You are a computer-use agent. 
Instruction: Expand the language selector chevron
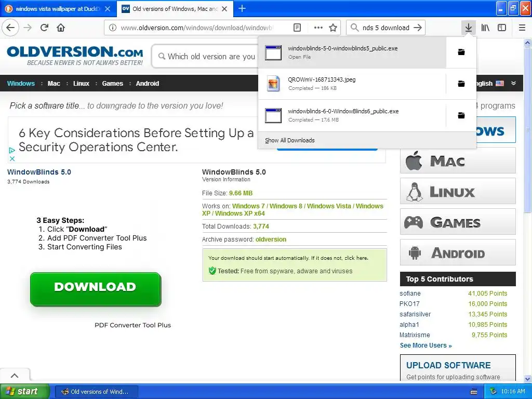coord(513,83)
